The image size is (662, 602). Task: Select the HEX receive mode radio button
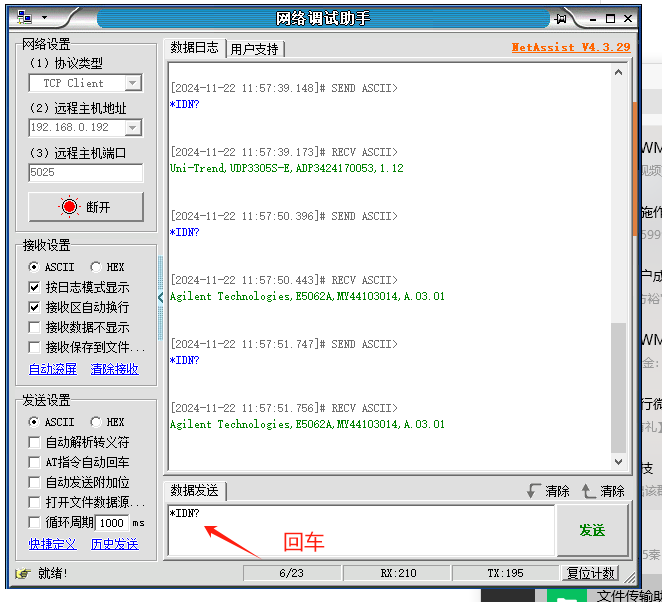96,267
